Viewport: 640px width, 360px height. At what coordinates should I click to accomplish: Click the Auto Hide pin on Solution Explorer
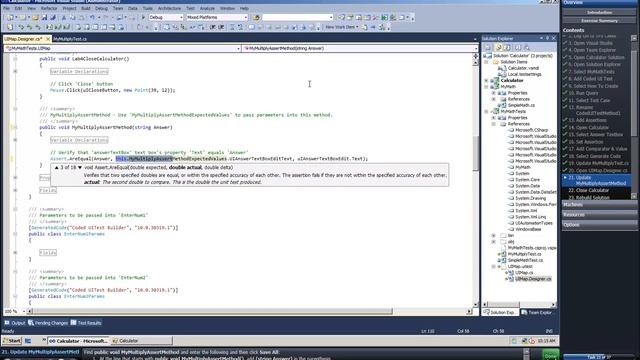click(547, 38)
